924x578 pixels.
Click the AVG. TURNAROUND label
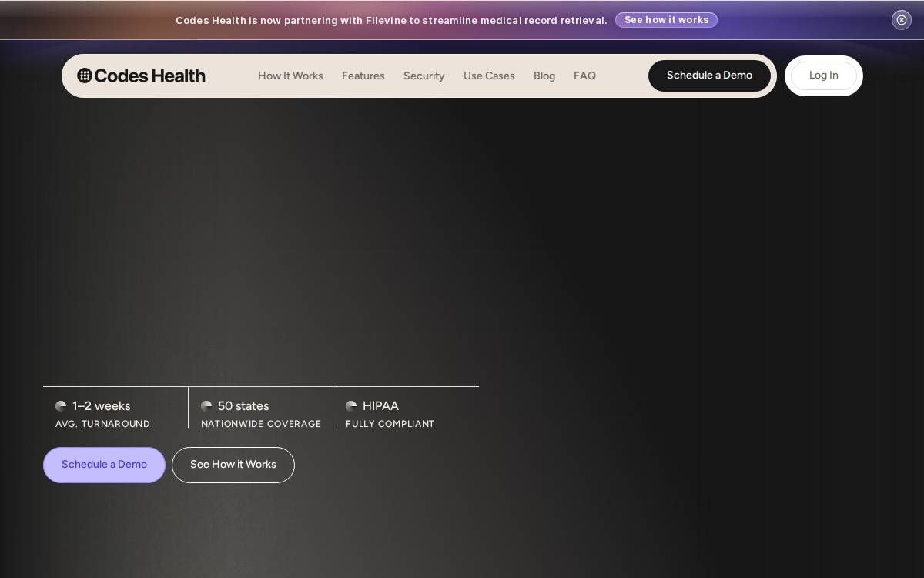[102, 424]
